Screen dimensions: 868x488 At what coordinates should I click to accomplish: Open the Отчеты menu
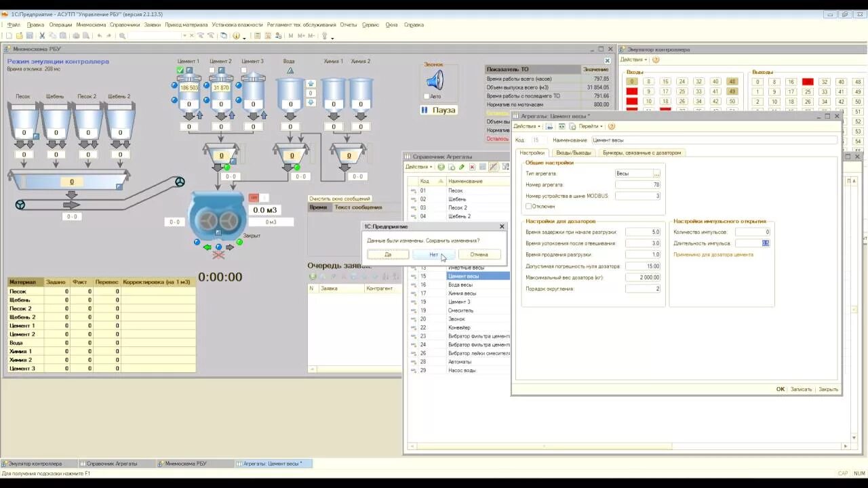click(349, 24)
